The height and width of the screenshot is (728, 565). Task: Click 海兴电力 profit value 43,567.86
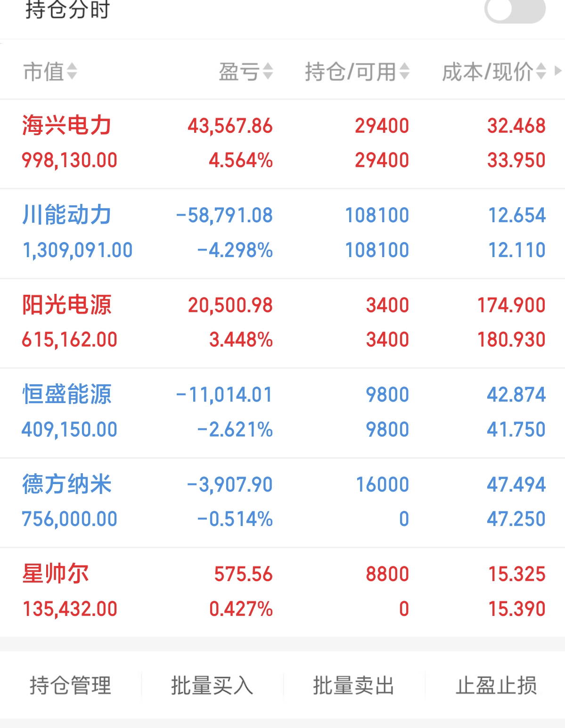230,126
